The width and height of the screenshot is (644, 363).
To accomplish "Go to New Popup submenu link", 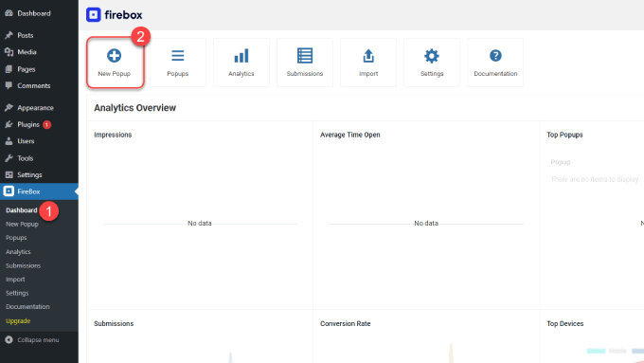I will (x=22, y=224).
